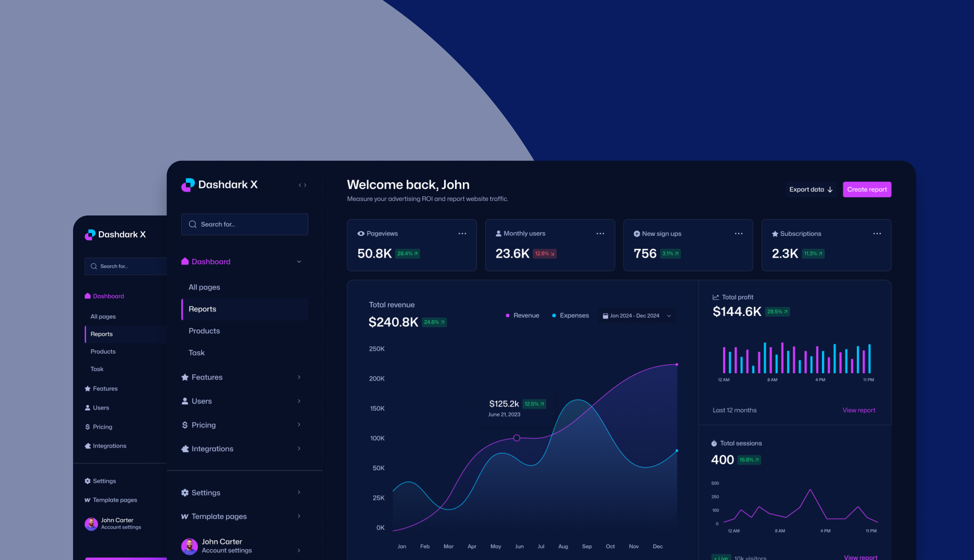Expand the Integrations submenu chevron
Screen dimensions: 974x560
[299, 448]
